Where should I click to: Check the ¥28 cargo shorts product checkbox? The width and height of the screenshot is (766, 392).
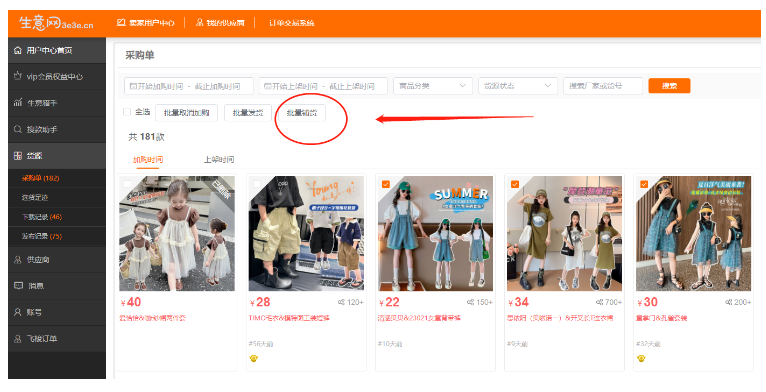click(x=257, y=184)
